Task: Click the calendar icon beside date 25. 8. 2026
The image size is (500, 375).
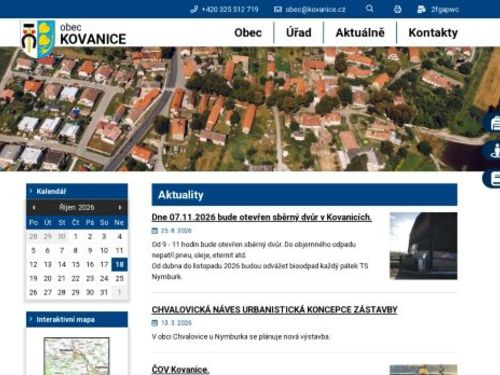Action: (x=155, y=231)
